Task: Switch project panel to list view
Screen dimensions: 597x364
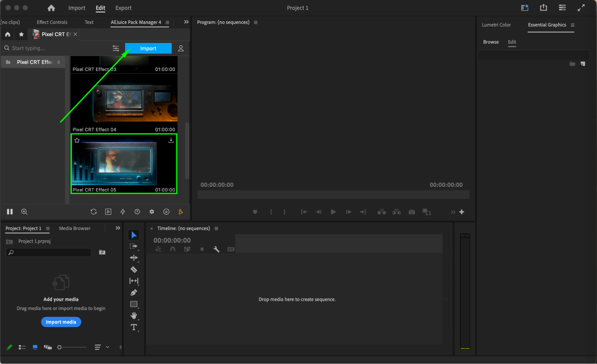Action: coord(22,347)
